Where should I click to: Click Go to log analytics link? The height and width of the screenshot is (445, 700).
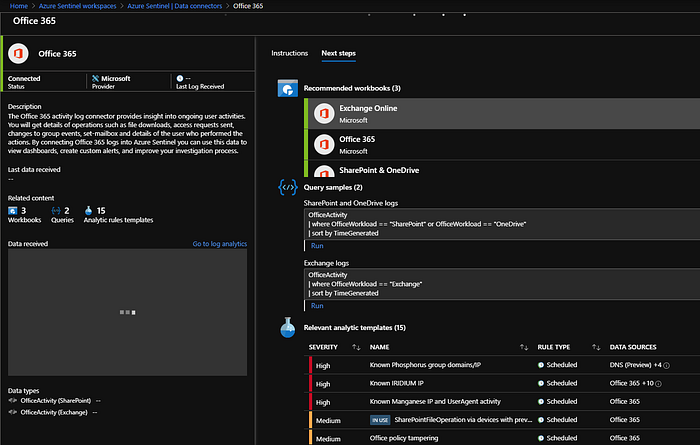(x=220, y=244)
